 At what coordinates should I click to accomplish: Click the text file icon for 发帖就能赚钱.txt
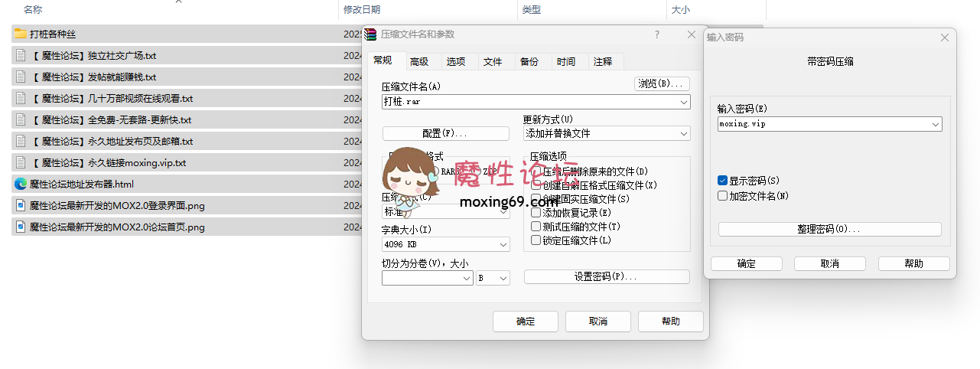click(21, 77)
